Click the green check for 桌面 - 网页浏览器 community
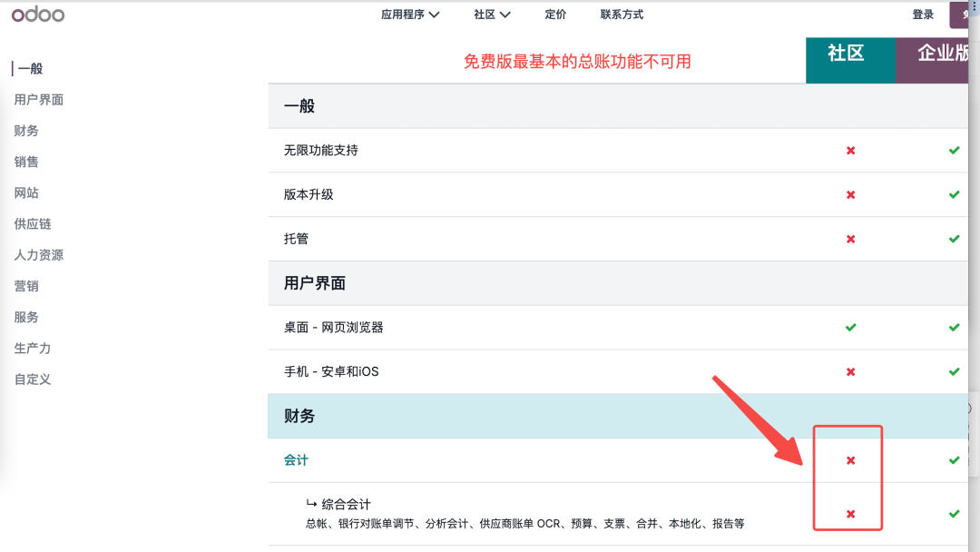This screenshot has width=980, height=552. (850, 328)
